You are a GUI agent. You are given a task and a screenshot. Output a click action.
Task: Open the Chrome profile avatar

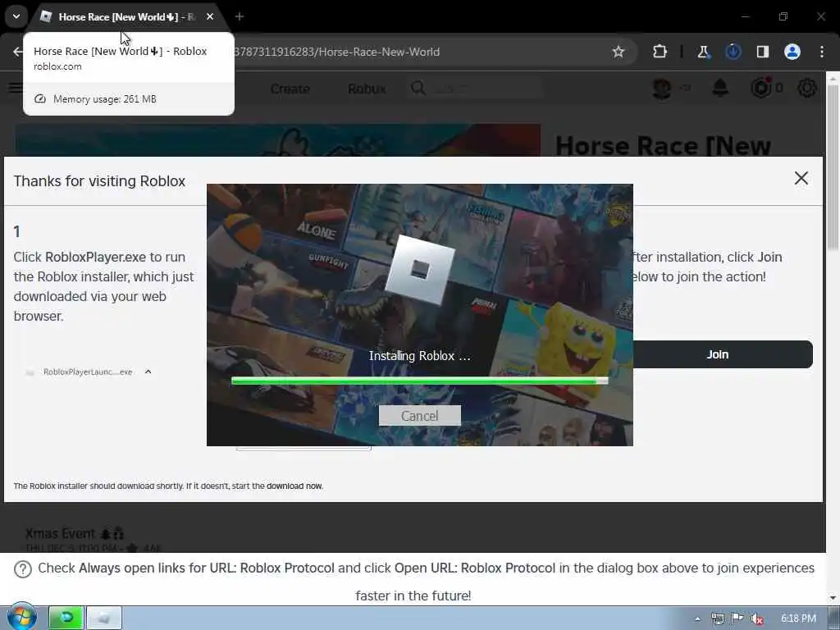(x=792, y=52)
